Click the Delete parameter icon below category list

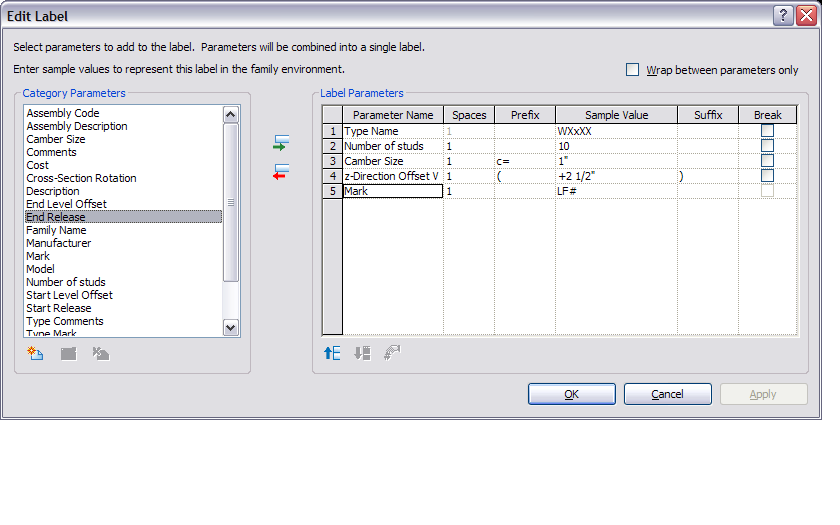101,354
